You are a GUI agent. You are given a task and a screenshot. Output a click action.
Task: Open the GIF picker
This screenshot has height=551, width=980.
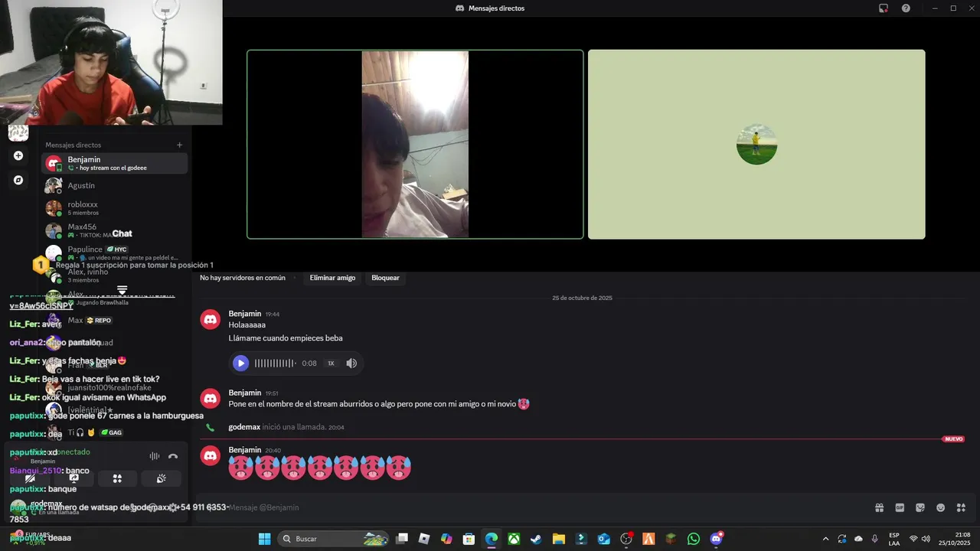[900, 507]
